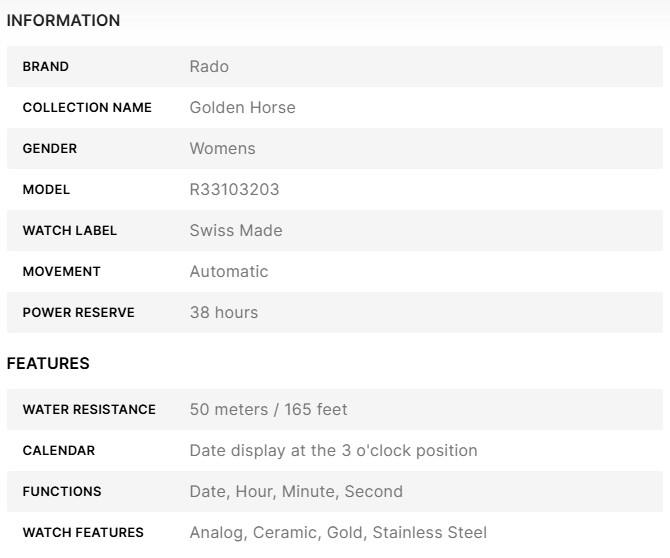Click the BRAND row label
The height and width of the screenshot is (558, 670).
click(46, 67)
